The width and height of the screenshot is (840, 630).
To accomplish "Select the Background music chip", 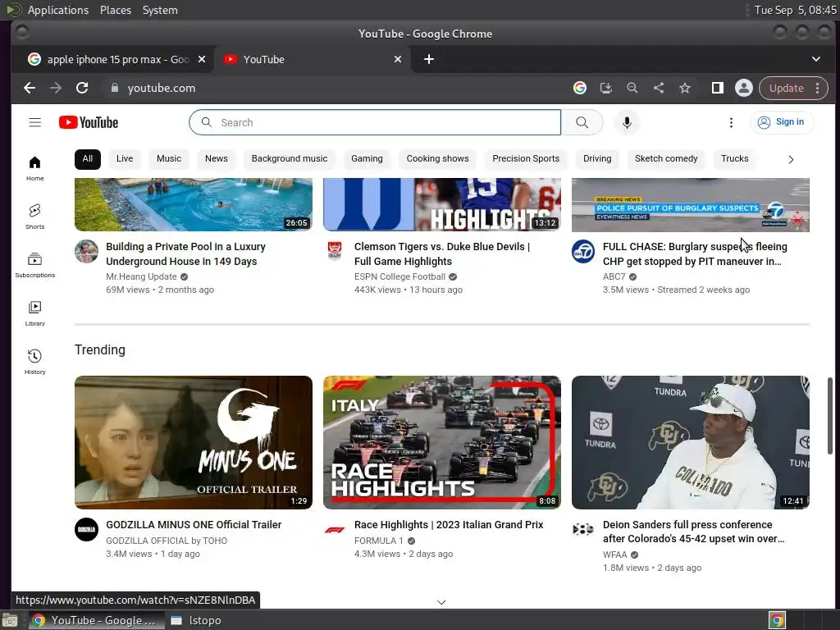I will [x=290, y=158].
